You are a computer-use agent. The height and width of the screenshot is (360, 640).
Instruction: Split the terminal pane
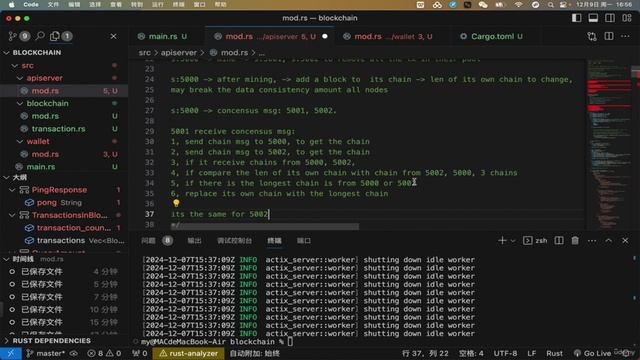pyautogui.click(x=559, y=241)
